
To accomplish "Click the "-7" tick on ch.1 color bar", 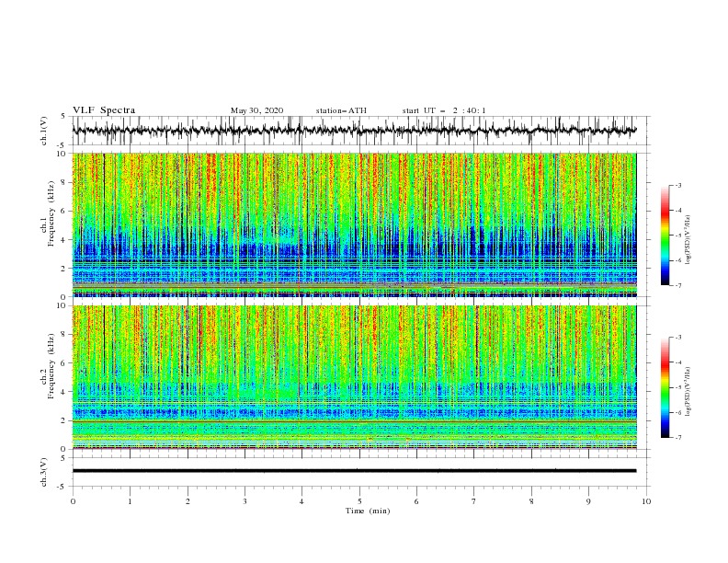I will click(677, 285).
